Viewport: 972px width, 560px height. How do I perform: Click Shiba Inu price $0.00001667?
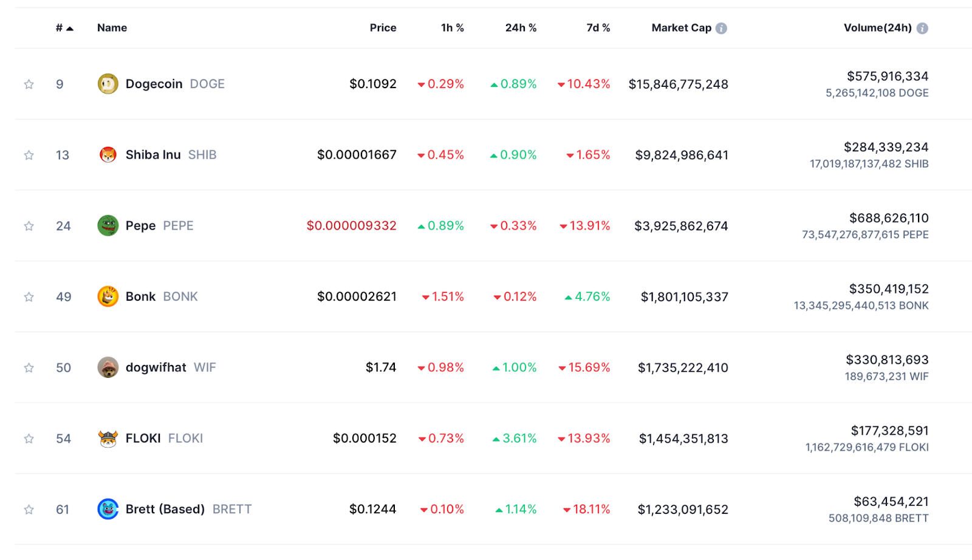[x=357, y=155]
